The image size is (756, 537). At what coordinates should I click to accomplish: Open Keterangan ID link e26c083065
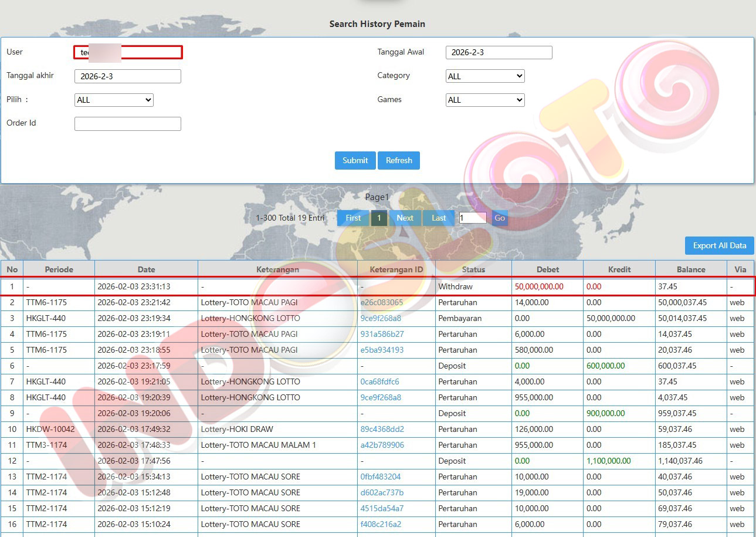381,303
